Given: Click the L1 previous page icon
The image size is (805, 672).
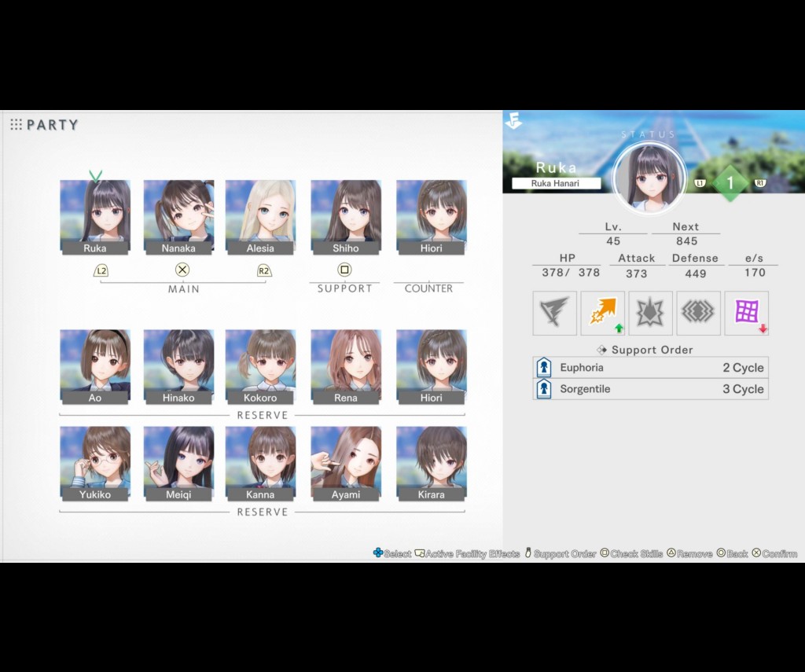Looking at the screenshot, I should [x=700, y=183].
